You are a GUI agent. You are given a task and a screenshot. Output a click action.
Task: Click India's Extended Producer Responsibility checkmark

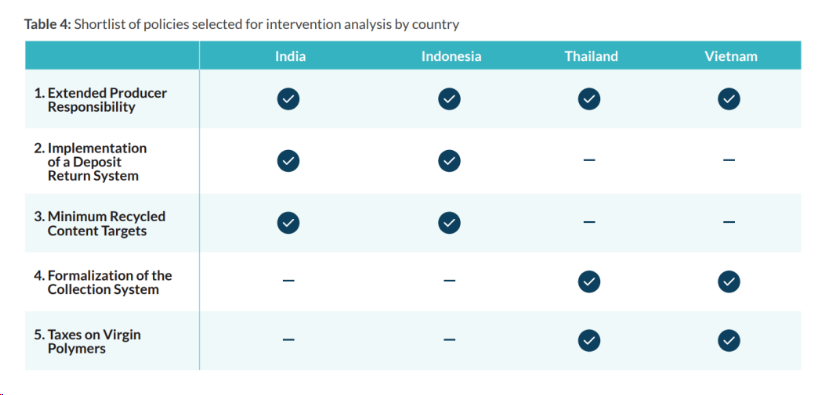click(x=288, y=99)
